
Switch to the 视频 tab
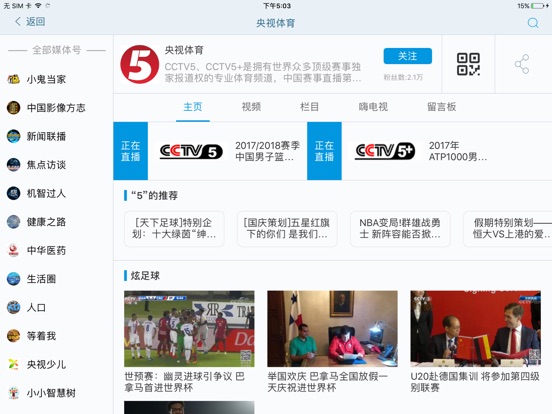click(x=251, y=107)
